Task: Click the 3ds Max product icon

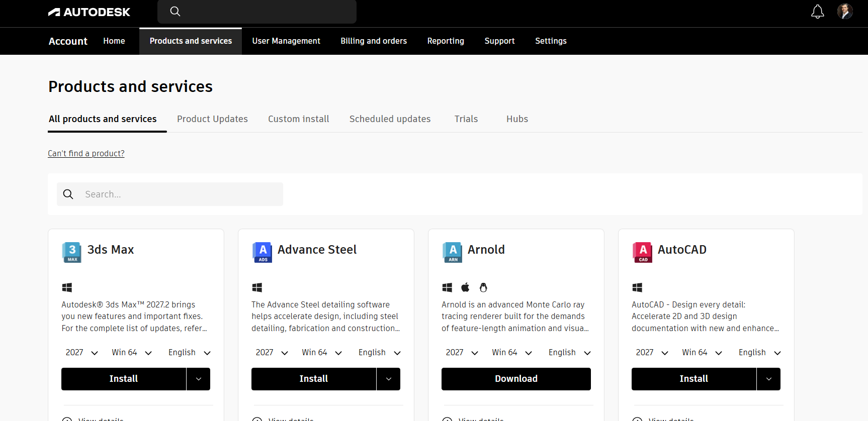Action: [x=72, y=252]
